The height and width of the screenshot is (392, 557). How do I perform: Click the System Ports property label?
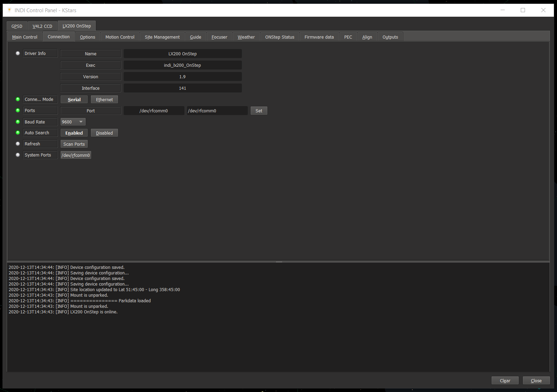click(40, 155)
